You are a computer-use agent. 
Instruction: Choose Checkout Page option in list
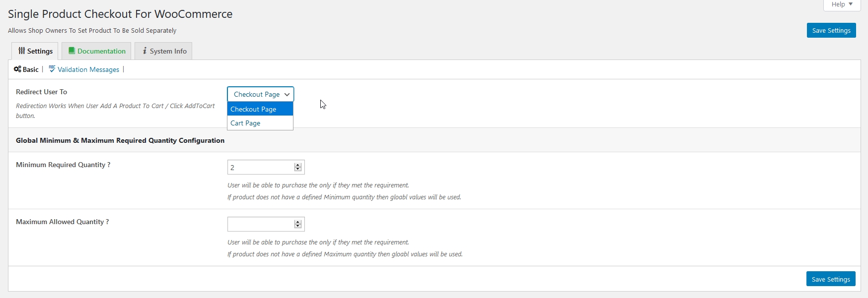tap(260, 109)
